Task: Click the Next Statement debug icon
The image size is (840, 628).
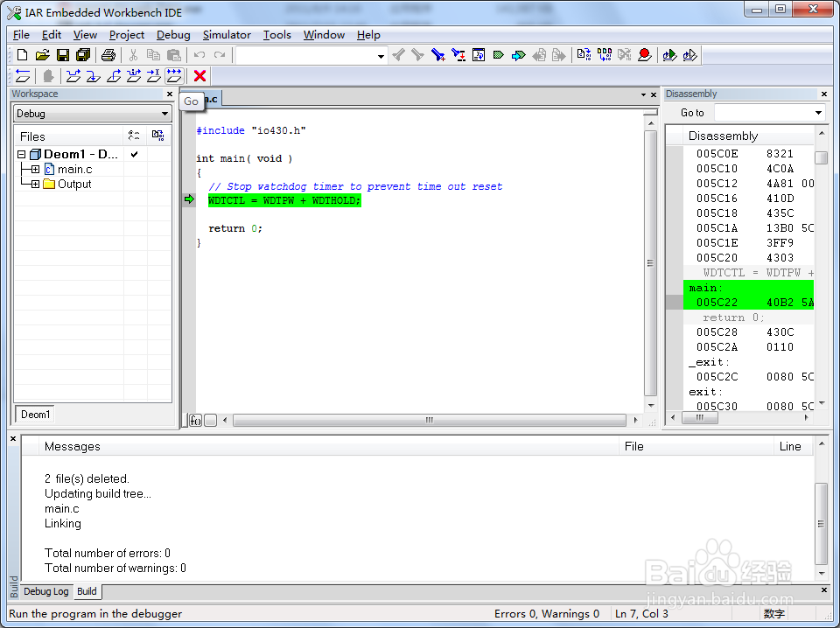Action: pyautogui.click(x=133, y=76)
